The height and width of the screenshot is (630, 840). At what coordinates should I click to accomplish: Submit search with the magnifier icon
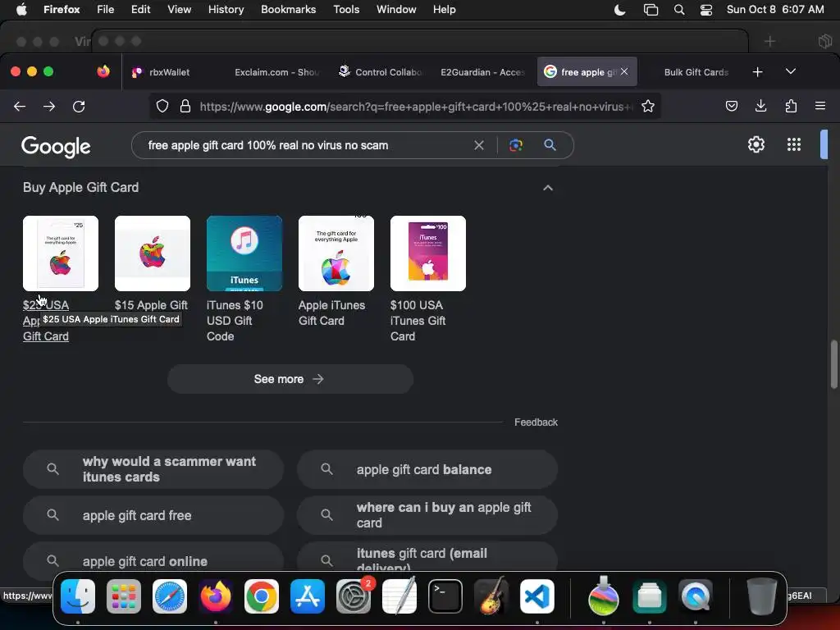click(550, 144)
